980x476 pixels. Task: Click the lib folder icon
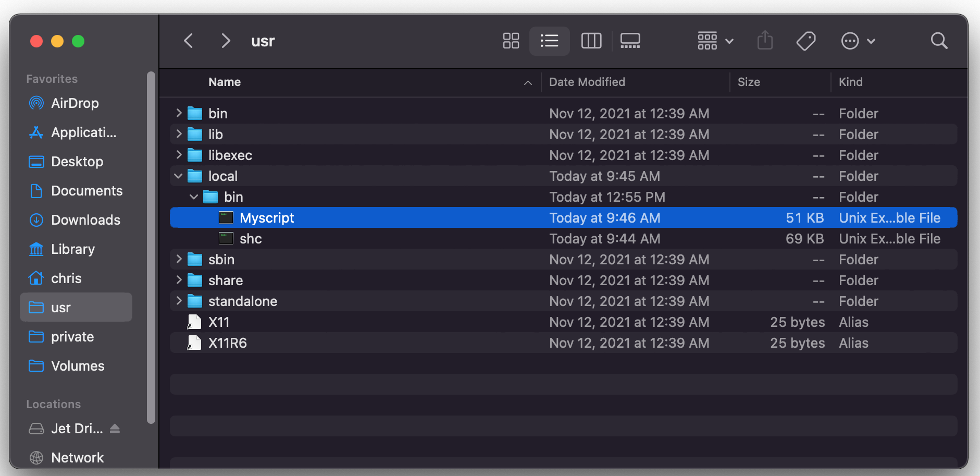coord(195,134)
